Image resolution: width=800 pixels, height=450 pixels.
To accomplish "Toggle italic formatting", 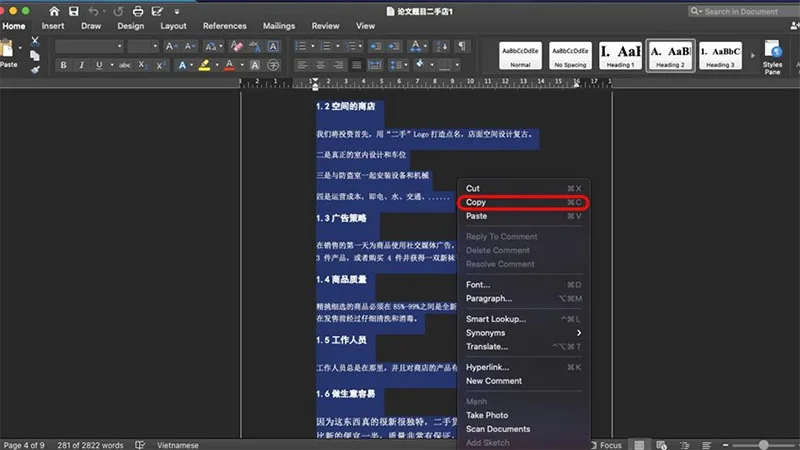I will click(81, 65).
